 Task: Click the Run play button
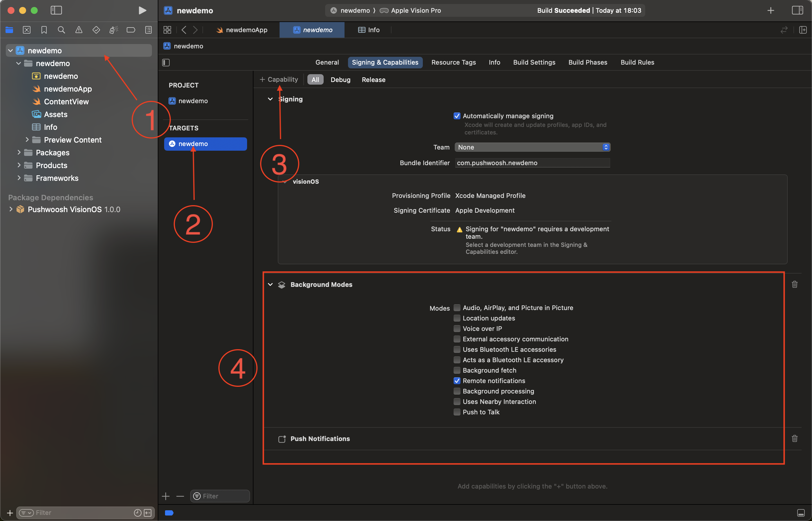click(142, 10)
